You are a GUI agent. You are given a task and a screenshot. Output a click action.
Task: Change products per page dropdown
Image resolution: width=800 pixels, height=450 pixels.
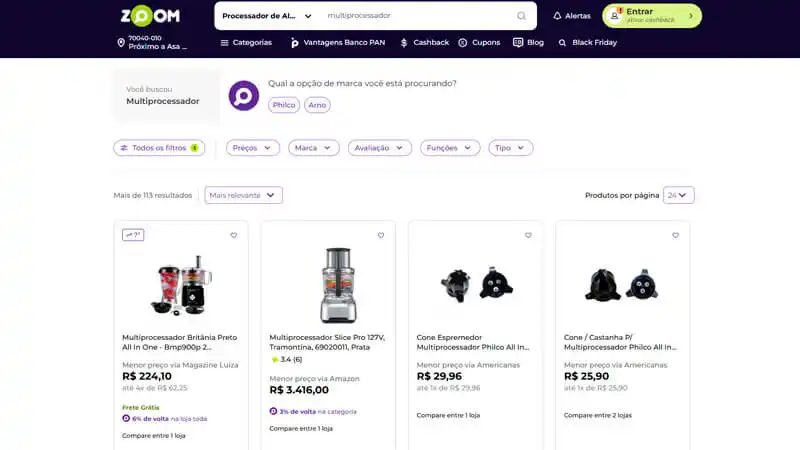(679, 195)
